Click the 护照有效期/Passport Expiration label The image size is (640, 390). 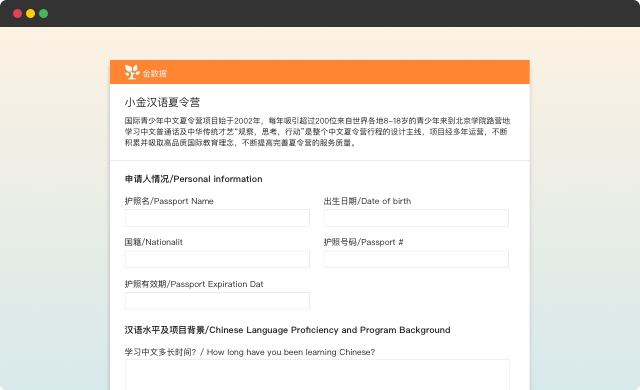[x=194, y=284]
